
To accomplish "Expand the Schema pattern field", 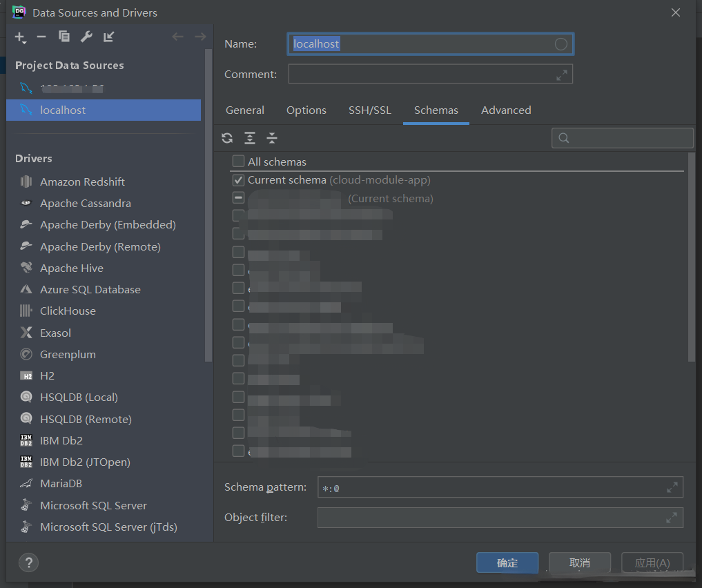I will 672,487.
